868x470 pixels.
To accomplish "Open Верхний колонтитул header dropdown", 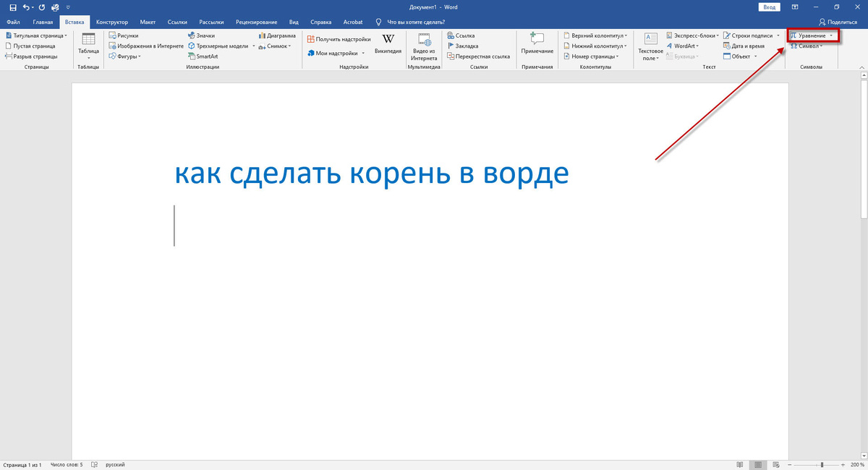I will coord(597,35).
